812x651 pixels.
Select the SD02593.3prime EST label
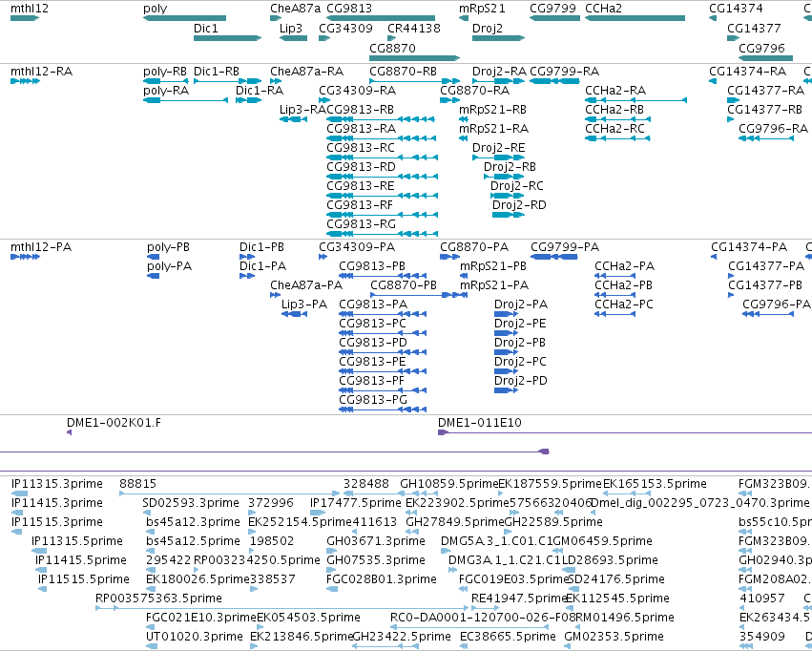click(191, 503)
